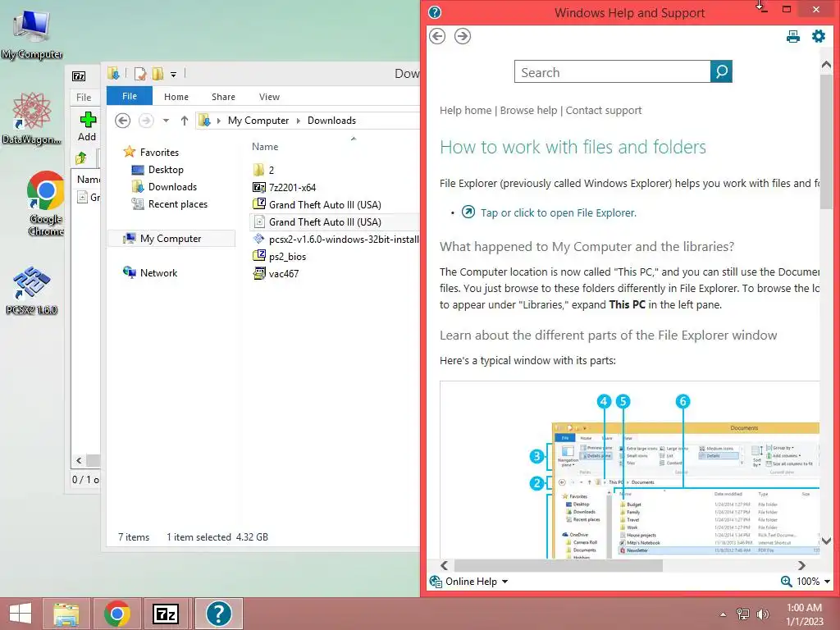Open the Online Help dropdown

(469, 582)
